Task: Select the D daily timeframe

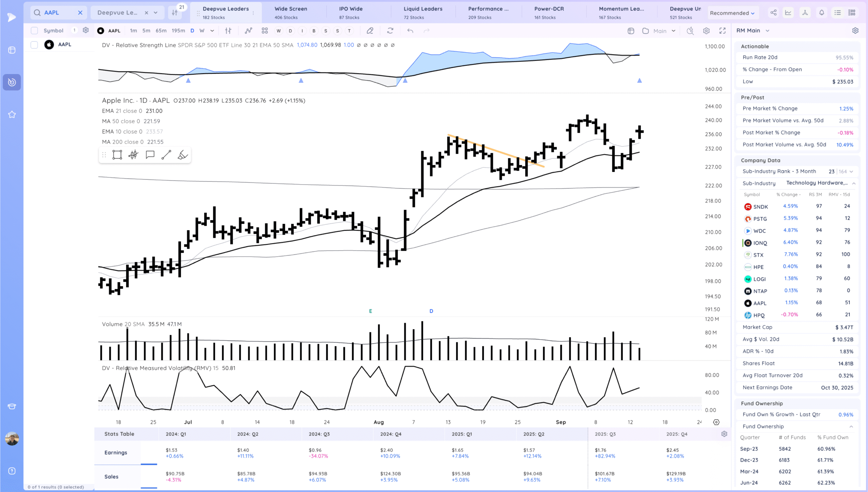Action: click(x=192, y=31)
